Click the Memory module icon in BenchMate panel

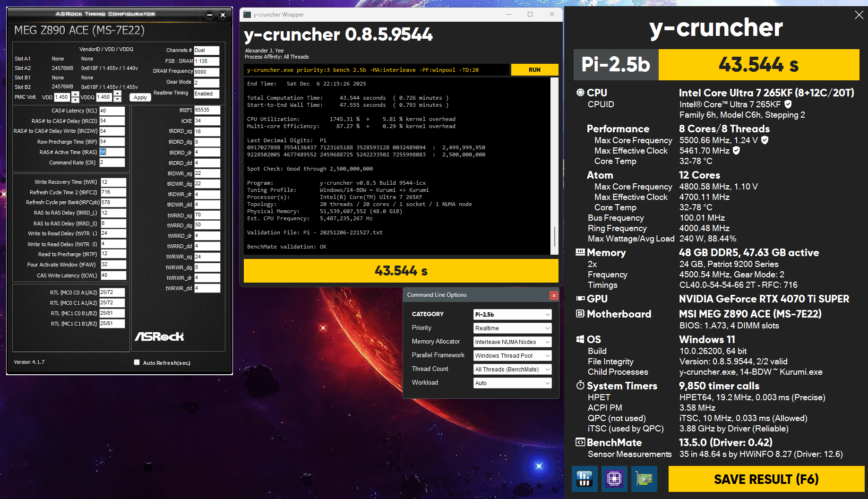click(580, 252)
